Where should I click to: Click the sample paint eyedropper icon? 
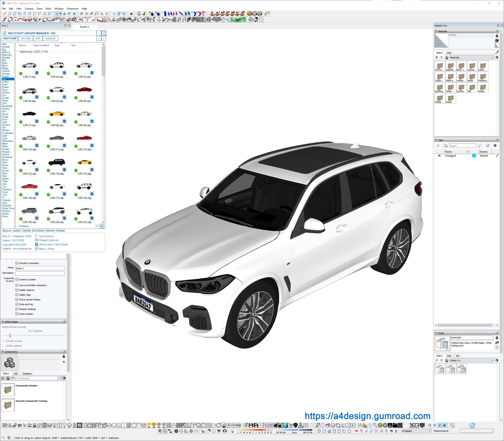(x=497, y=52)
